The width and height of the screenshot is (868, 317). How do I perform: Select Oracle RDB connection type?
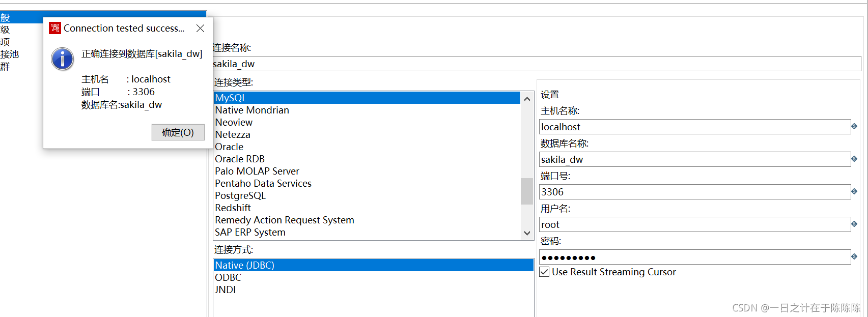pos(367,159)
